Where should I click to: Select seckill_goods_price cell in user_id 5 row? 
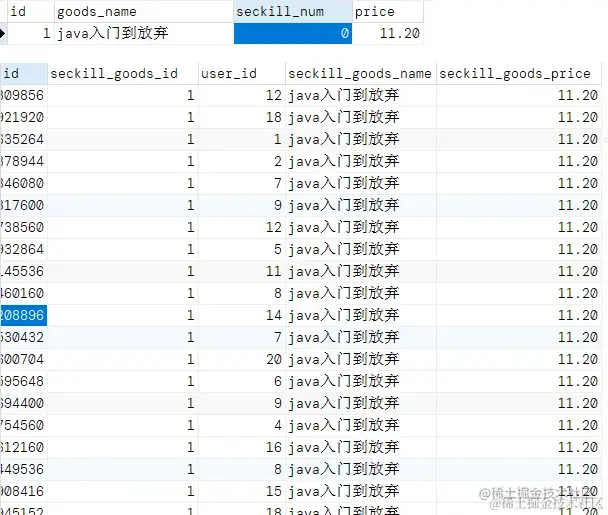coord(519,249)
